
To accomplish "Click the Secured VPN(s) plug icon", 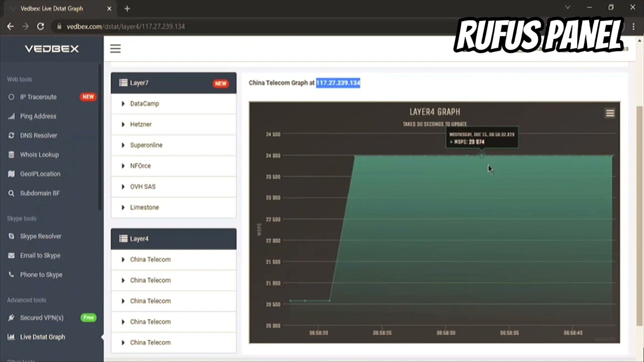I will point(11,318).
